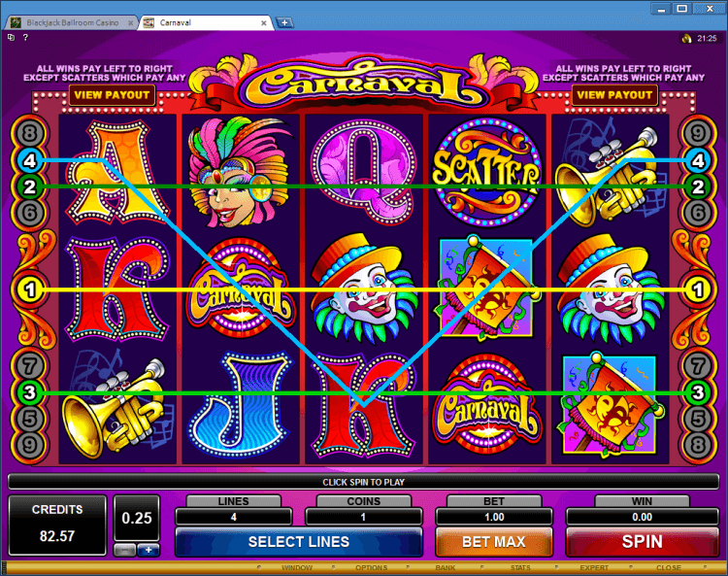
Task: Click the window layout icon beside help
Action: point(11,37)
